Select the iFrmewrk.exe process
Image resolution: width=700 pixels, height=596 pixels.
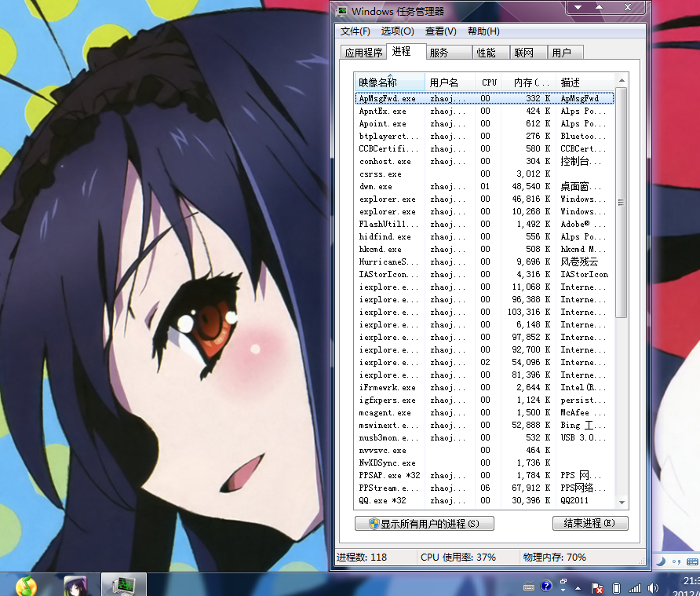pos(484,387)
